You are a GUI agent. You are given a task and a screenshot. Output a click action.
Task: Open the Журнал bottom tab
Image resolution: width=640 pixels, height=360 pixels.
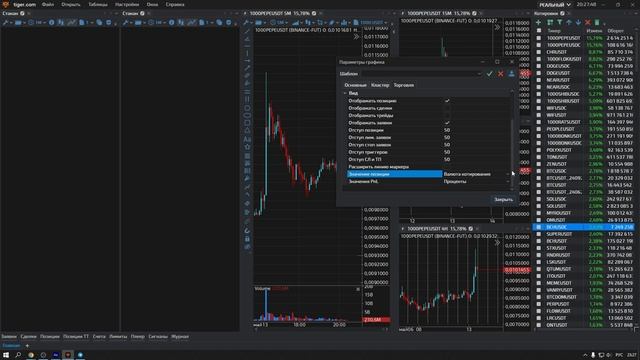(x=180, y=337)
